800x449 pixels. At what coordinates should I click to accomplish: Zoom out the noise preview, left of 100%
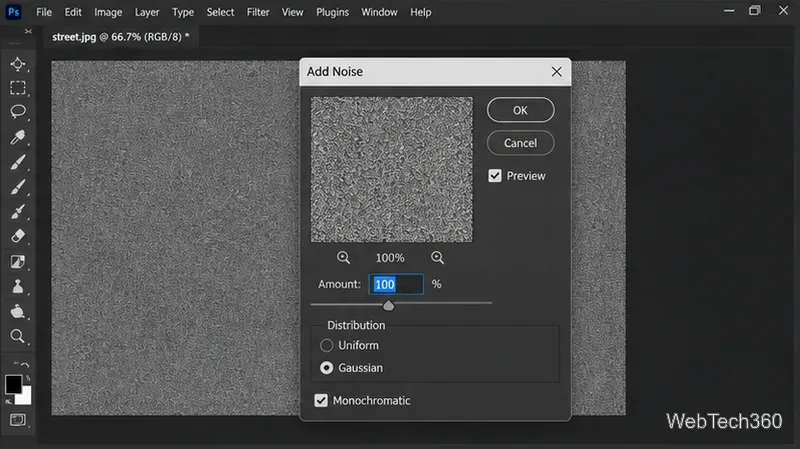click(x=343, y=258)
